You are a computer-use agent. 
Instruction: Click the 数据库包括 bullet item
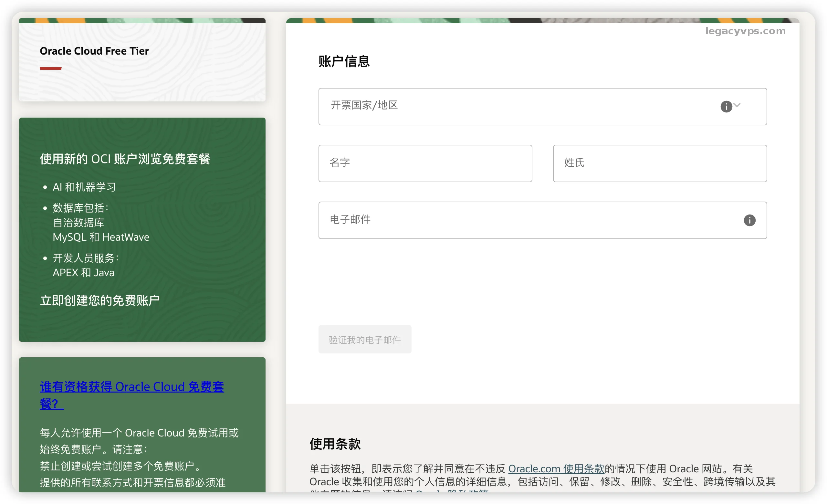point(80,208)
